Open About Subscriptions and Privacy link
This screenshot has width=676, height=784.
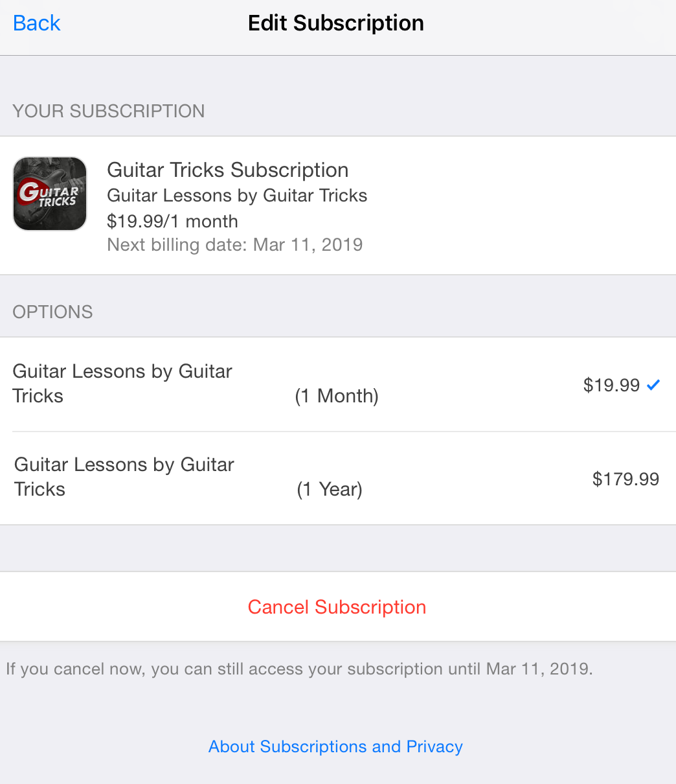point(335,746)
